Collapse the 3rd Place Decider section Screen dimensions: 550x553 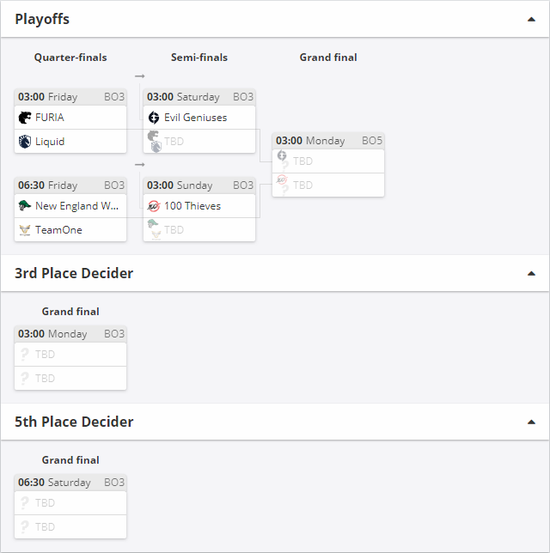pos(531,273)
